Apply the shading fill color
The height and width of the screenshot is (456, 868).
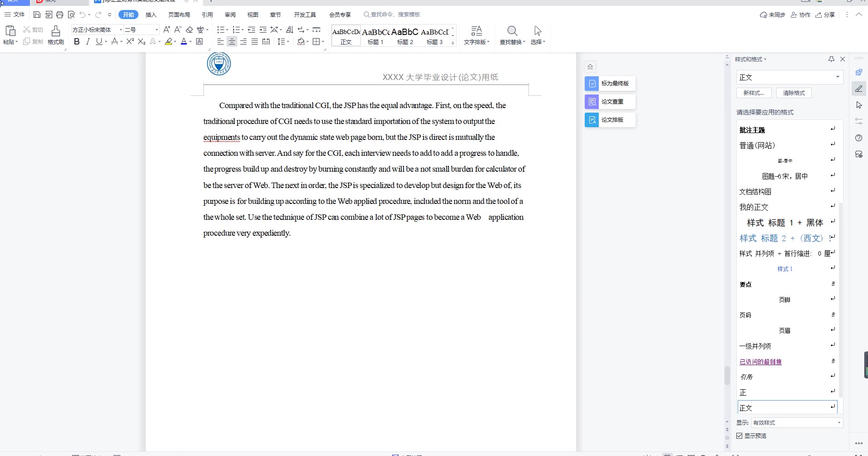(301, 41)
